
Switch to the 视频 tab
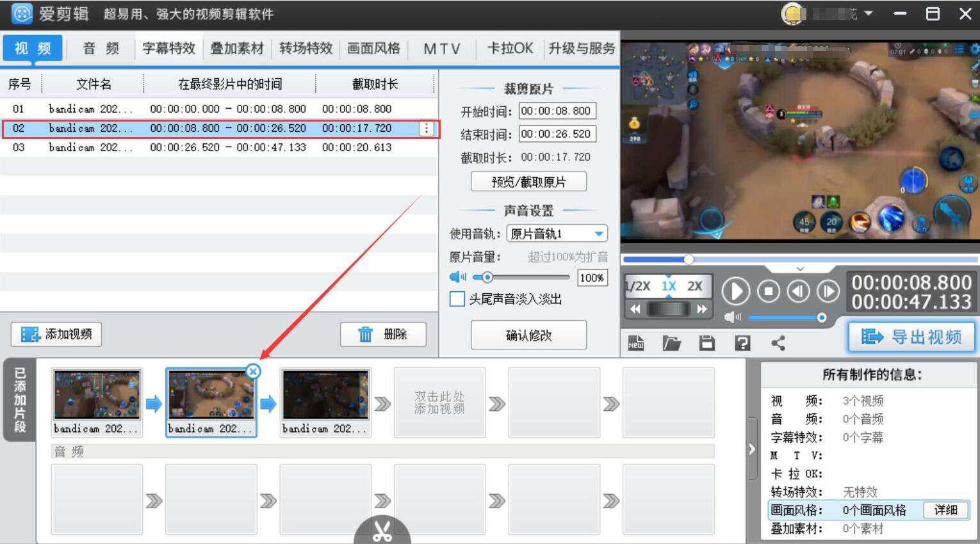click(33, 49)
